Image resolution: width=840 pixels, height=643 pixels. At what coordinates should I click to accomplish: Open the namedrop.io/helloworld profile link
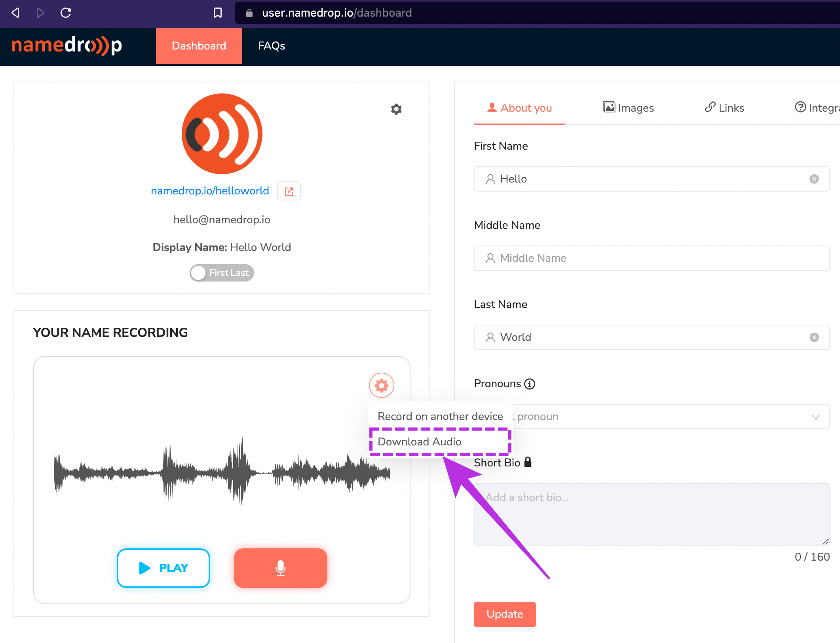tap(209, 190)
